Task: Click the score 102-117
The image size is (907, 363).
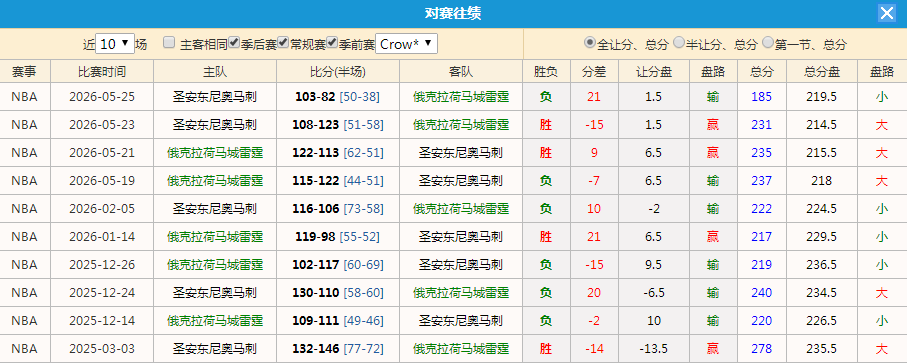Action: coord(316,265)
